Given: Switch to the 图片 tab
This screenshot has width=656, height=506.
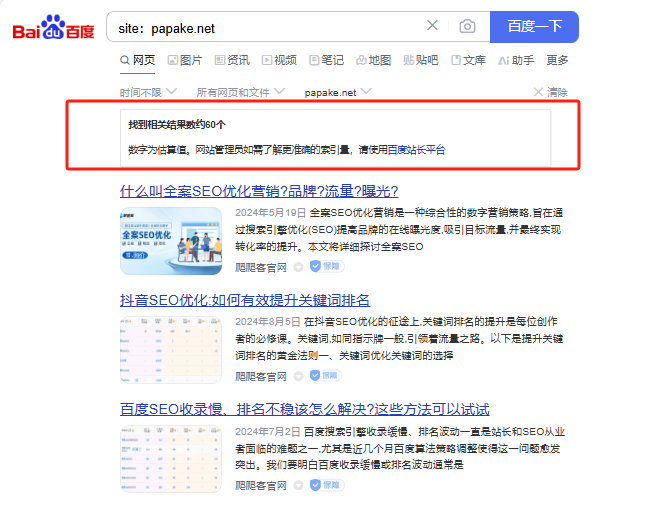Looking at the screenshot, I should point(185,60).
